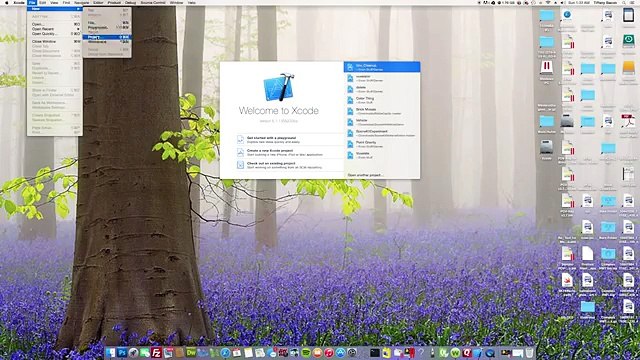Click the checkout repository icon
This screenshot has width=640, height=360.
(240, 165)
